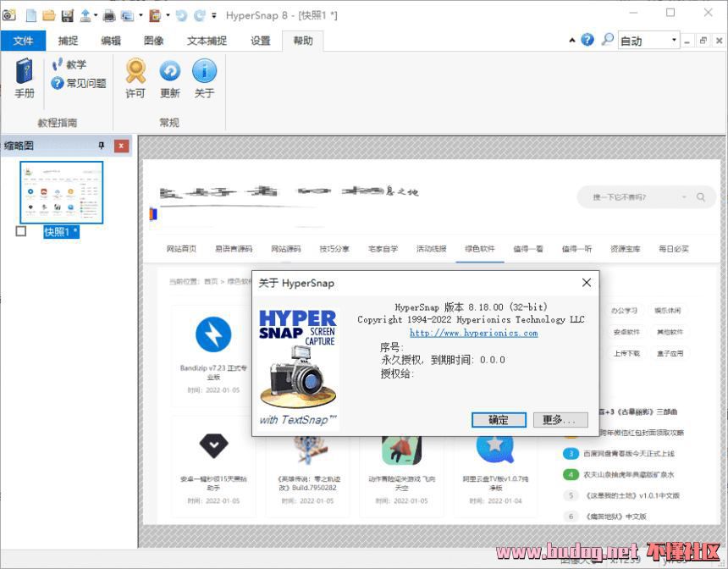
Task: Click the capture window icon in quick access toolbar
Action: (x=127, y=15)
